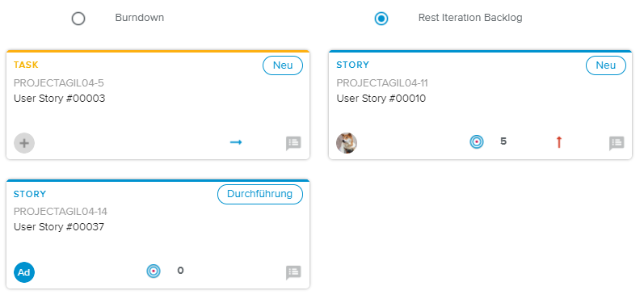The image size is (644, 299).
Task: Click the dog avatar on PROJECTAGIL04-11 card
Action: 347,143
